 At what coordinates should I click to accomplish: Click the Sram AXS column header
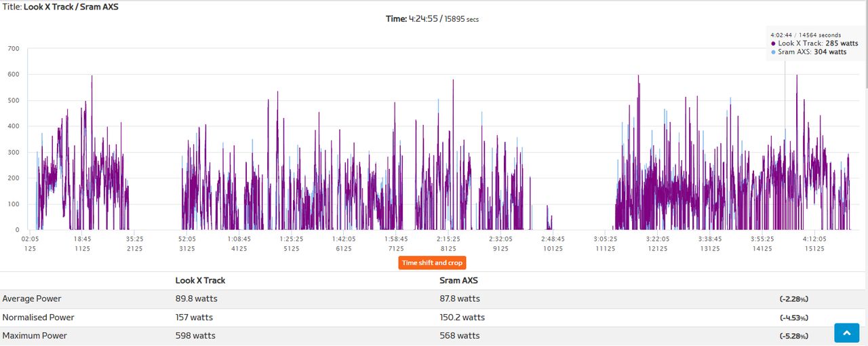pyautogui.click(x=460, y=280)
